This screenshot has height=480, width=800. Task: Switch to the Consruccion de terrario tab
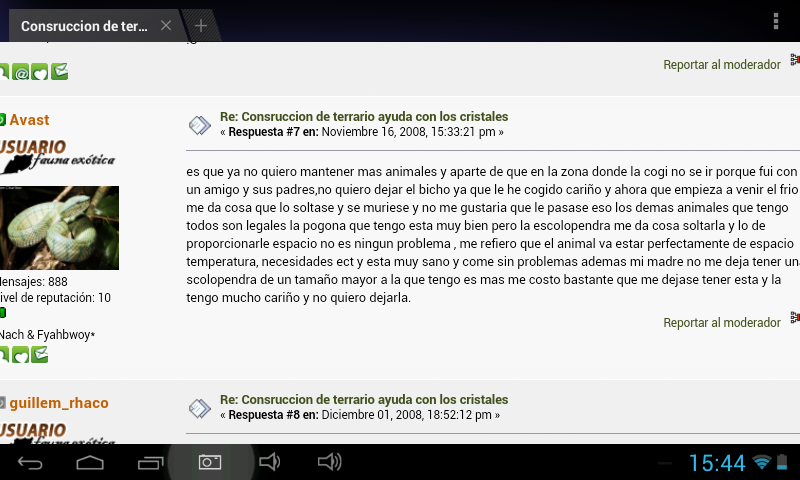[x=85, y=26]
